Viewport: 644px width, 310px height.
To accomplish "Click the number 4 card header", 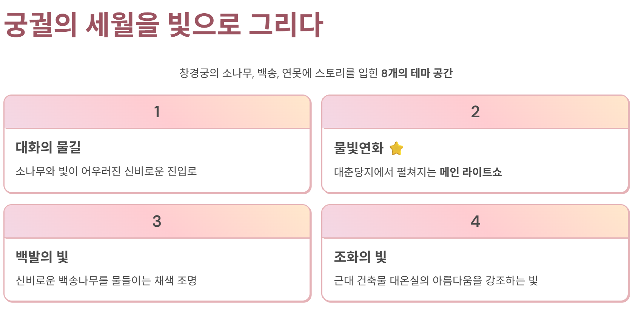I will pyautogui.click(x=475, y=222).
